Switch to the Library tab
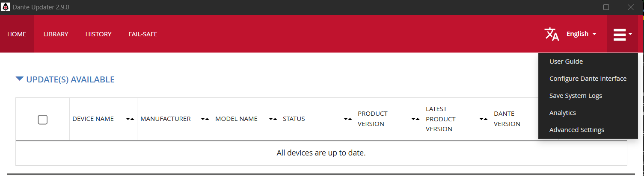Viewport: 644px width, 176px height. click(x=56, y=34)
